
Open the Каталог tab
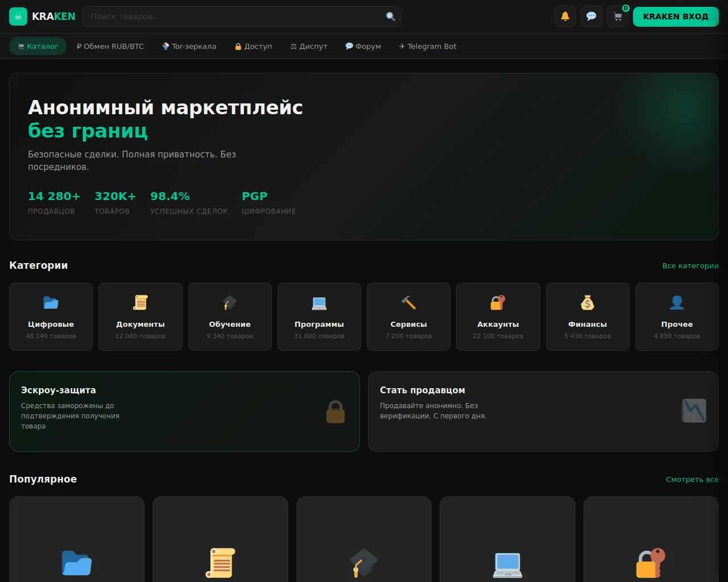coord(38,46)
